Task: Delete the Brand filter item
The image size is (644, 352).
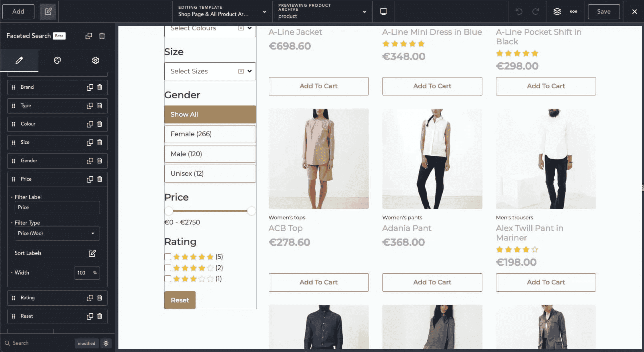Action: [100, 87]
